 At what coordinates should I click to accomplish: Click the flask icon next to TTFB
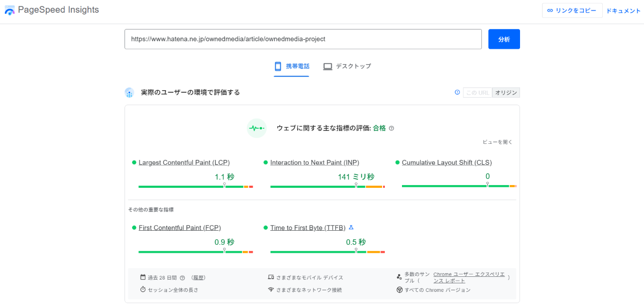(351, 228)
